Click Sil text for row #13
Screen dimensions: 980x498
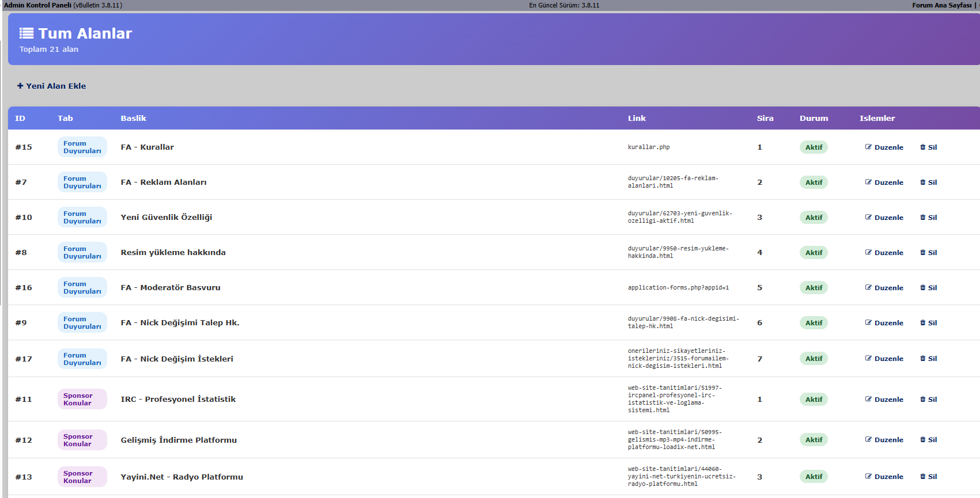[933, 477]
